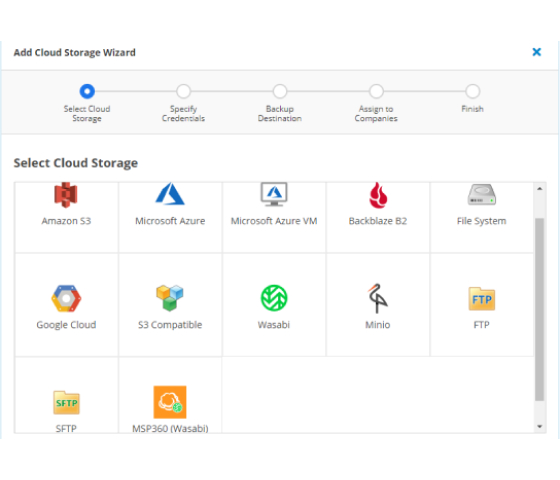
Task: Click the Microsoft Azure VM label
Action: pyautogui.click(x=274, y=221)
